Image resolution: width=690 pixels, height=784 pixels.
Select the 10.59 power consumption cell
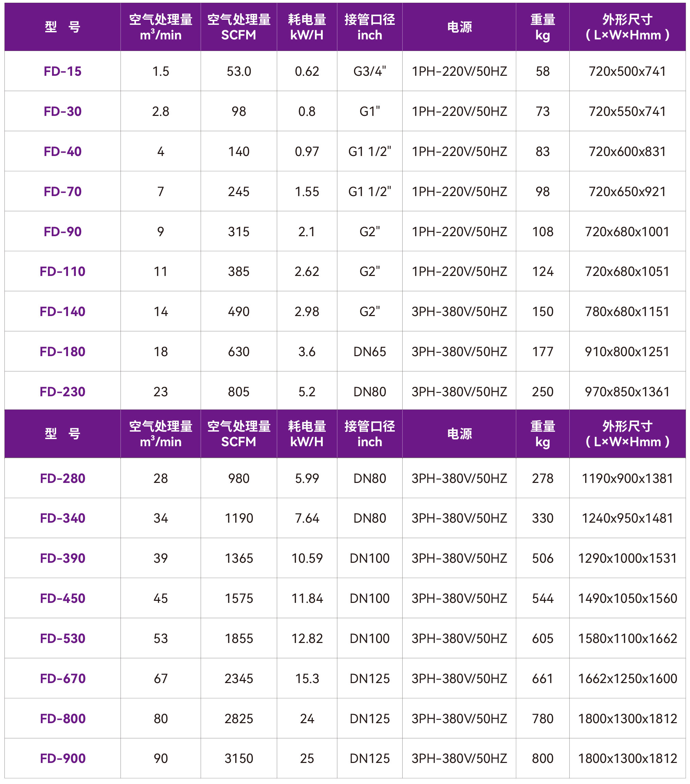tap(307, 558)
